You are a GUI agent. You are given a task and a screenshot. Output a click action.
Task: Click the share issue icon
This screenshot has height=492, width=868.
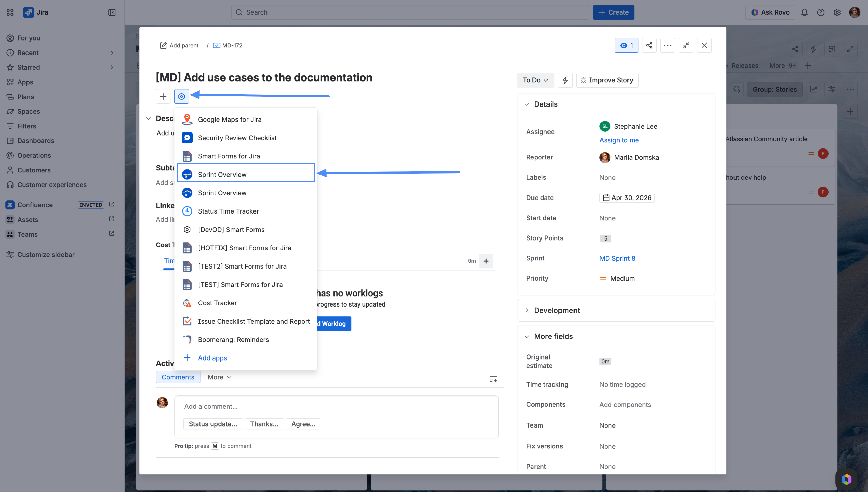click(x=649, y=45)
